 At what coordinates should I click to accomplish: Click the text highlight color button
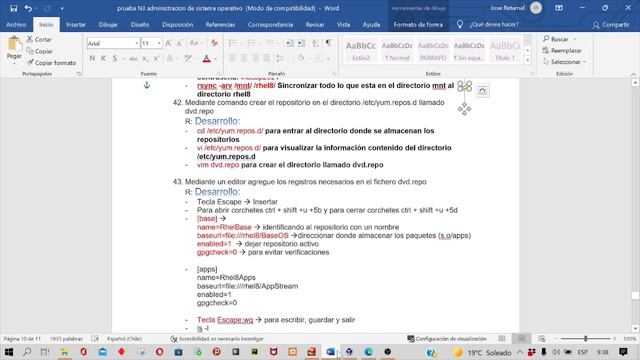(x=187, y=58)
